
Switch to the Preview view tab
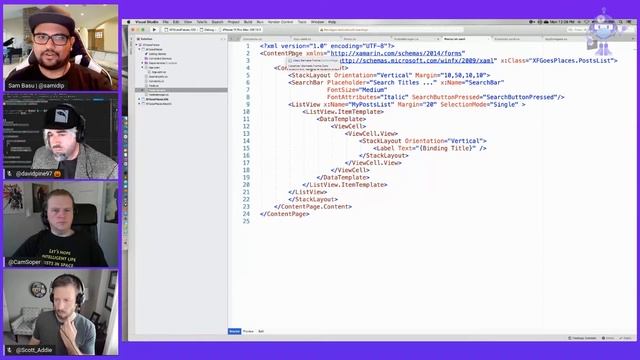(248, 331)
